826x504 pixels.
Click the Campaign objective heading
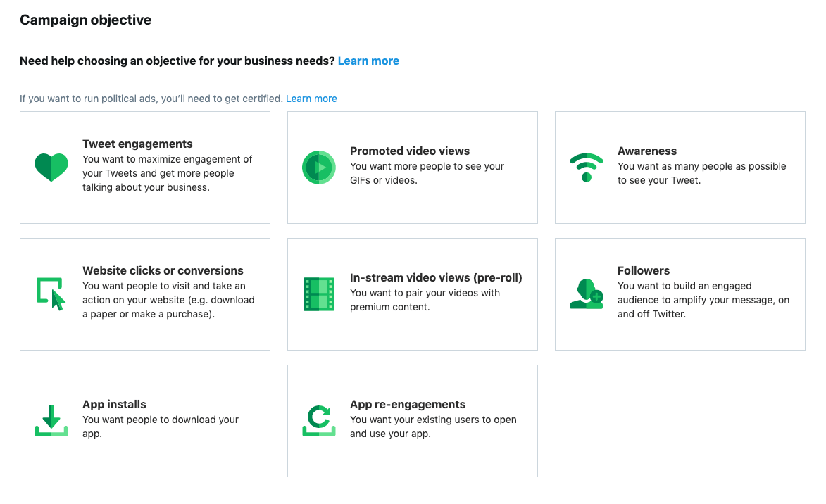coord(85,20)
